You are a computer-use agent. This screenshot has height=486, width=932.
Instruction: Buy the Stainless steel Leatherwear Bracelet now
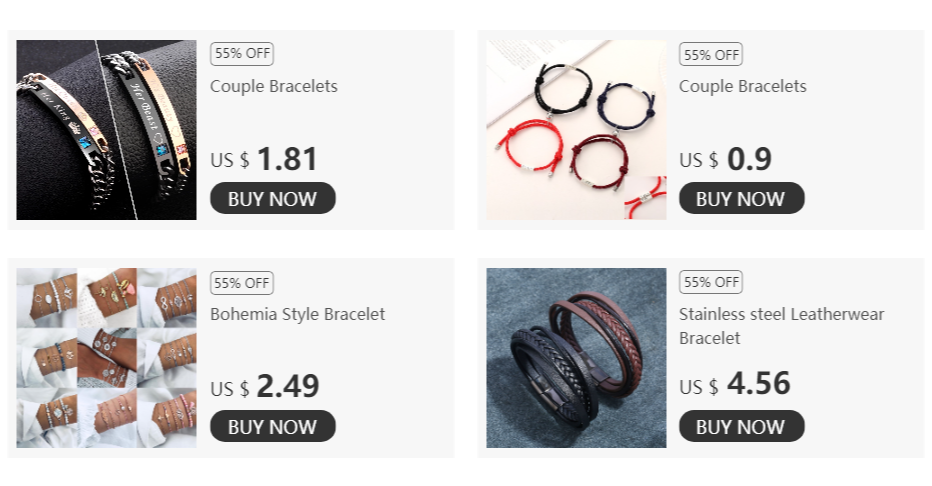click(x=742, y=426)
